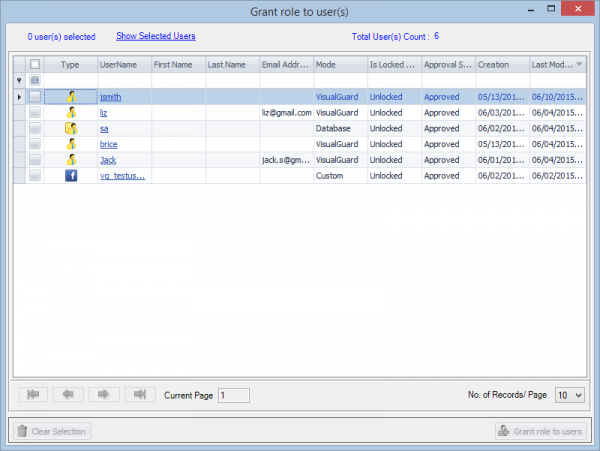Click the filter row funnel icon
Image resolution: width=600 pixels, height=451 pixels.
click(x=19, y=80)
